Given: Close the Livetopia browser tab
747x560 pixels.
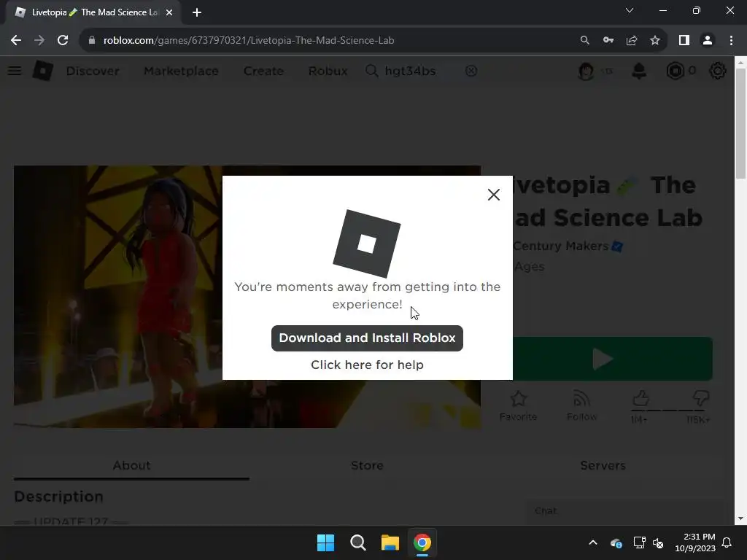Looking at the screenshot, I should [x=169, y=12].
